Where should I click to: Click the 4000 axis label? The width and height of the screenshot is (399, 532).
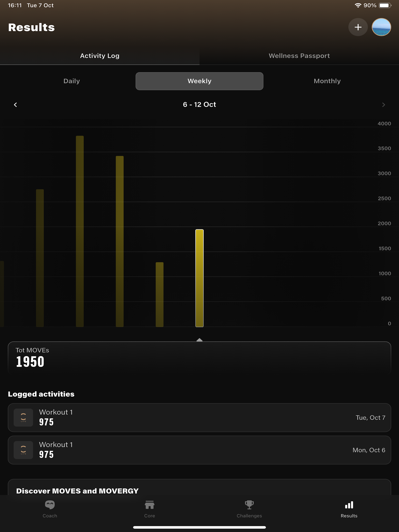tap(384, 123)
